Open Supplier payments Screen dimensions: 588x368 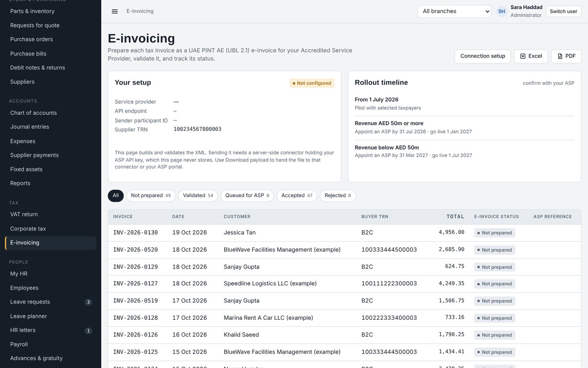[x=51, y=155]
